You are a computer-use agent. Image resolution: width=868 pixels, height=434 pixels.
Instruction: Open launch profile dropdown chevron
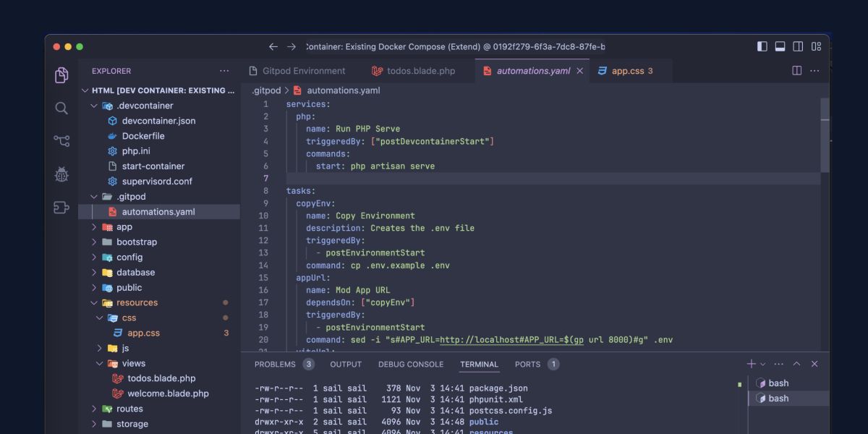pos(762,365)
